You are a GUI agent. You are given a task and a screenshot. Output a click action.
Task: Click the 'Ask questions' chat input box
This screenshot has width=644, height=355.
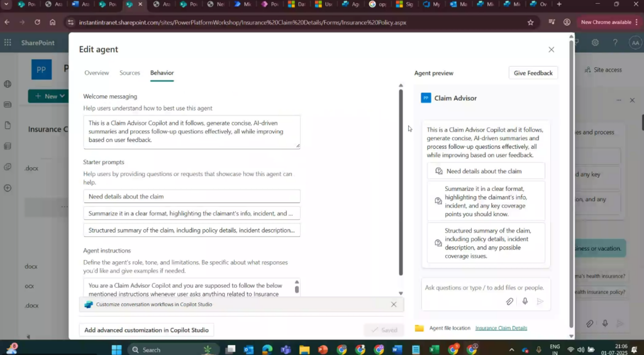tap(485, 288)
